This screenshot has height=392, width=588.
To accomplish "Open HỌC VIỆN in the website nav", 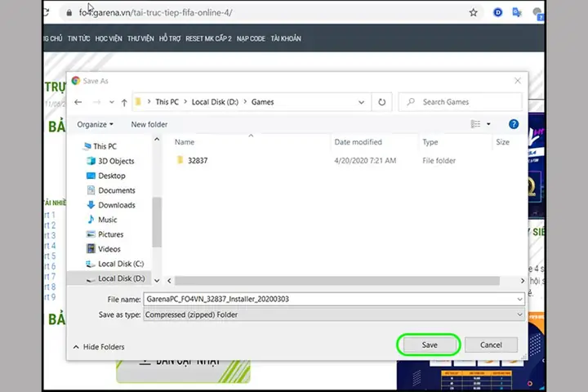I will [x=109, y=38].
